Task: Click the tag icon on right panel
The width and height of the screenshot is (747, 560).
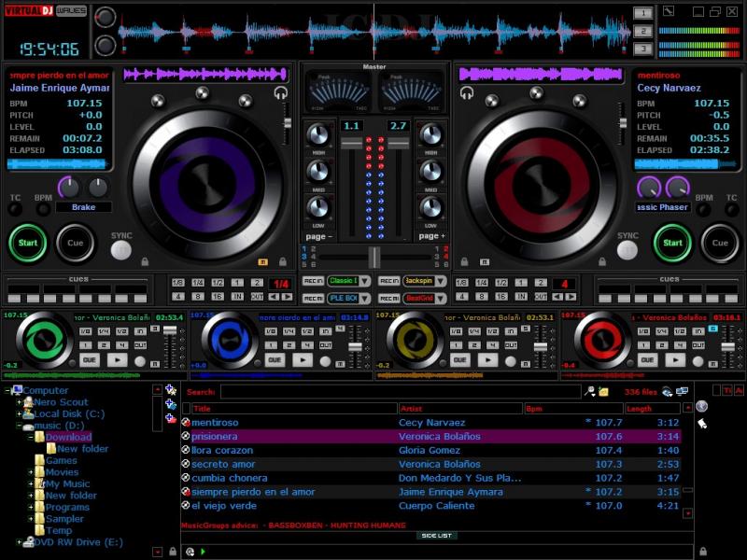Action: [x=702, y=423]
